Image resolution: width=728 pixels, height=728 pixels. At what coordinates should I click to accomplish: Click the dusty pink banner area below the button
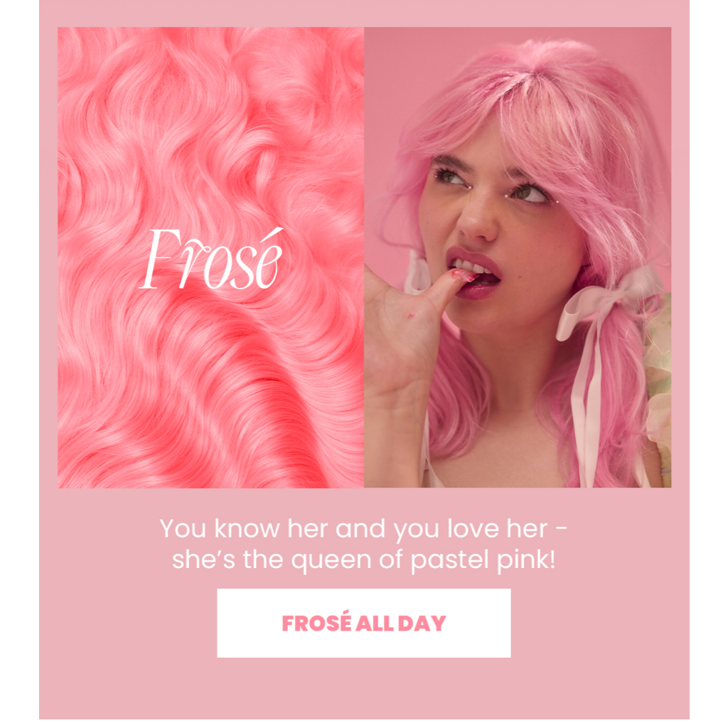pos(363,688)
